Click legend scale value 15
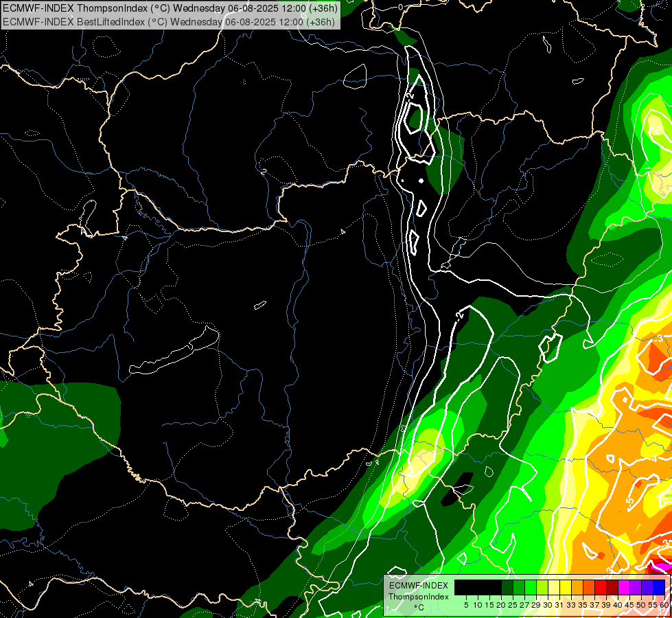The image size is (672, 618). [490, 605]
